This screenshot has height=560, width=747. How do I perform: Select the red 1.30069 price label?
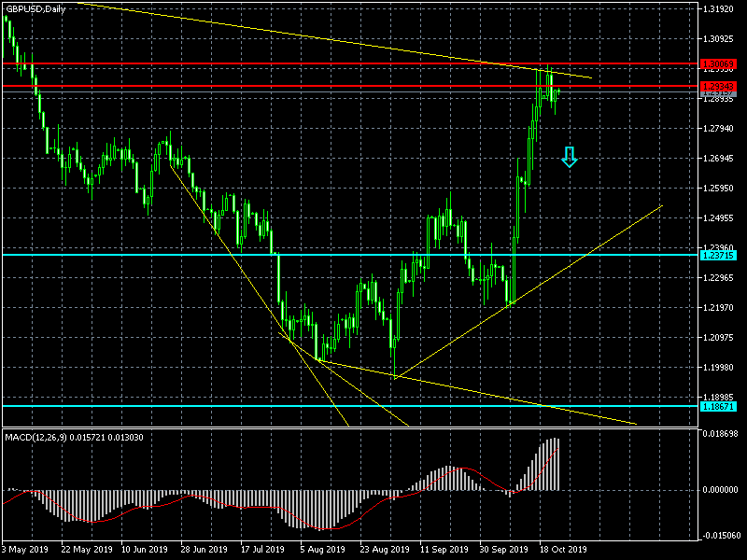click(x=717, y=64)
